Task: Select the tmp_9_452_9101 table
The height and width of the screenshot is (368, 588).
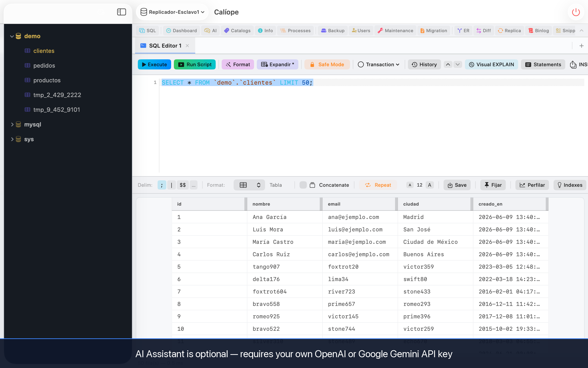Action: (57, 110)
